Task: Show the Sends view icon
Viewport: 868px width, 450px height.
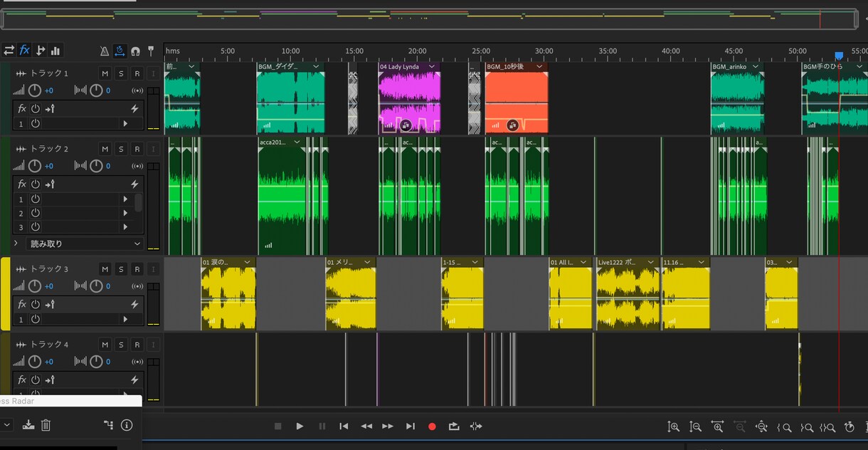Action: coord(40,51)
